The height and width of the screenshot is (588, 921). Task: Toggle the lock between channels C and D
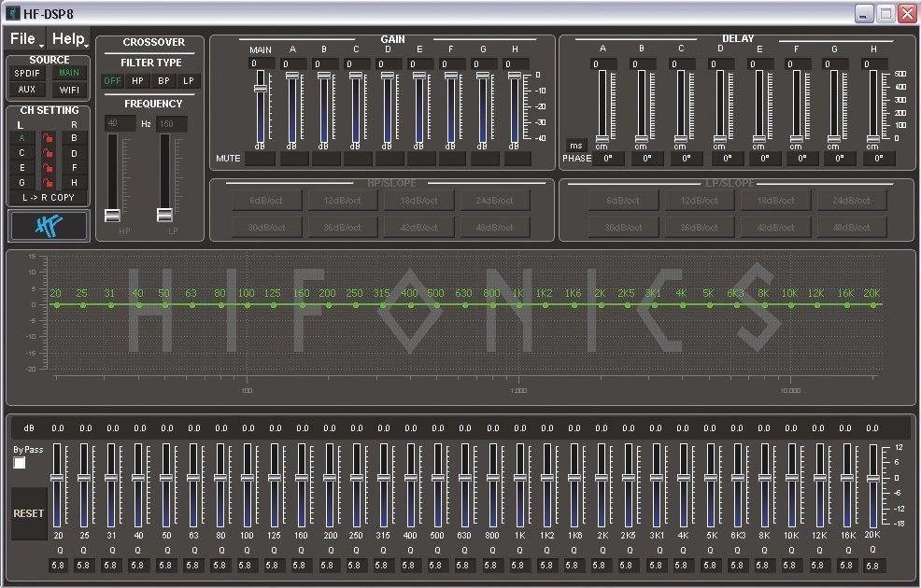(x=48, y=153)
